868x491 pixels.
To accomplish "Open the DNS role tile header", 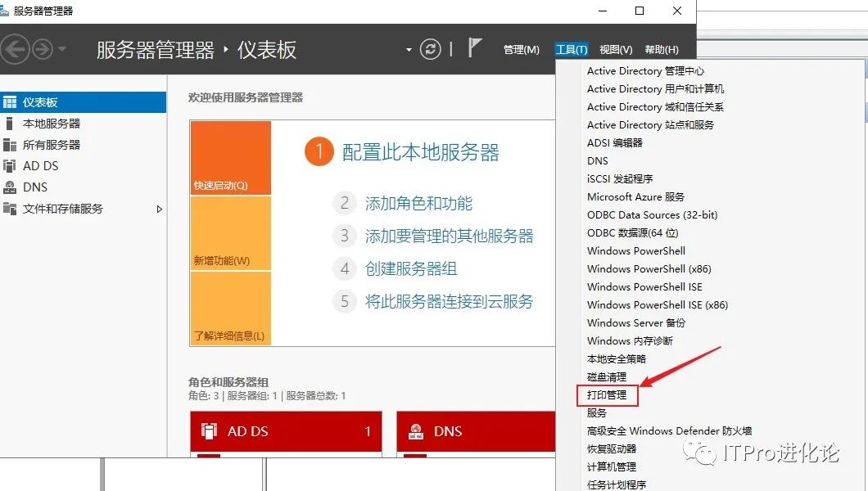I will (476, 431).
